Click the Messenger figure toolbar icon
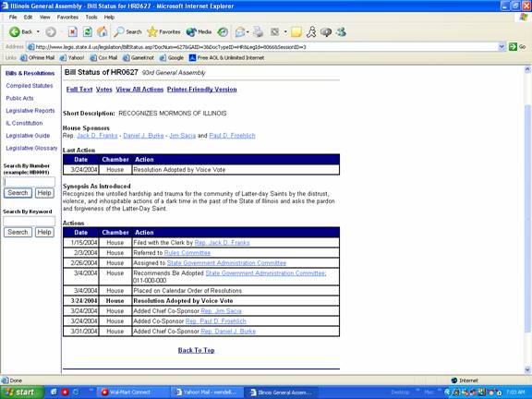 click(x=311, y=32)
